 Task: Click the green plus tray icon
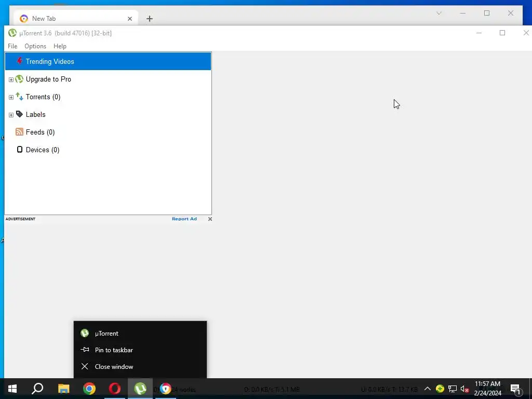pyautogui.click(x=440, y=389)
